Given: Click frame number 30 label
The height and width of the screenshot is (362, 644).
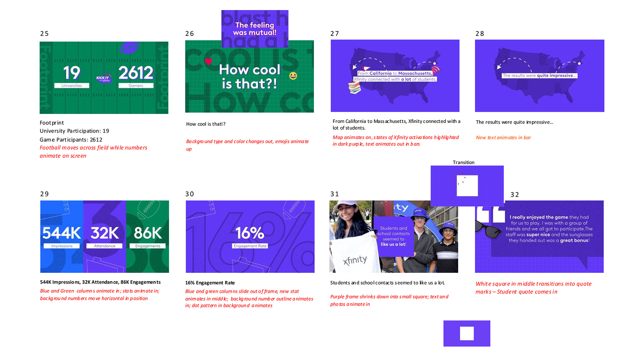Looking at the screenshot, I should (x=190, y=194).
